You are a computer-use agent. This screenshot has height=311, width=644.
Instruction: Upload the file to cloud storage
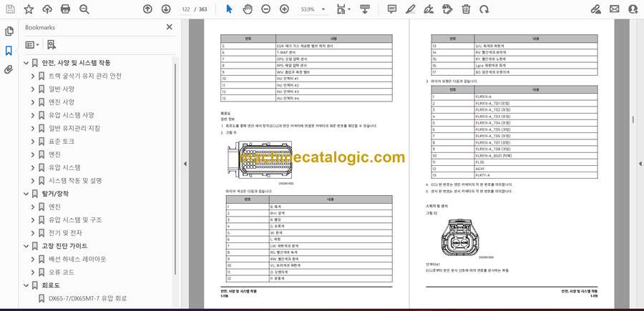pyautogui.click(x=47, y=9)
